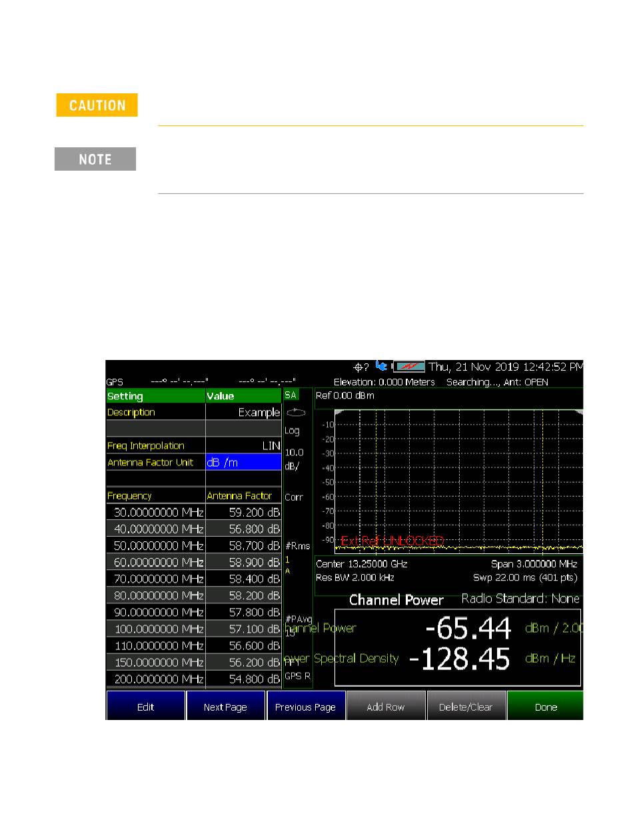
Task: Click the Antenna Factor column label
Action: click(243, 496)
